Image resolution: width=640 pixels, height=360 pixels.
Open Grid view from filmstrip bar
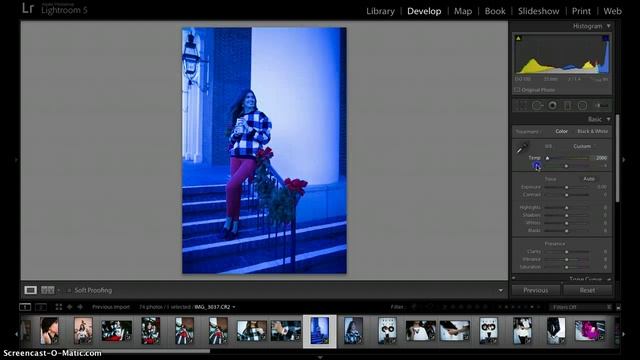(x=59, y=307)
